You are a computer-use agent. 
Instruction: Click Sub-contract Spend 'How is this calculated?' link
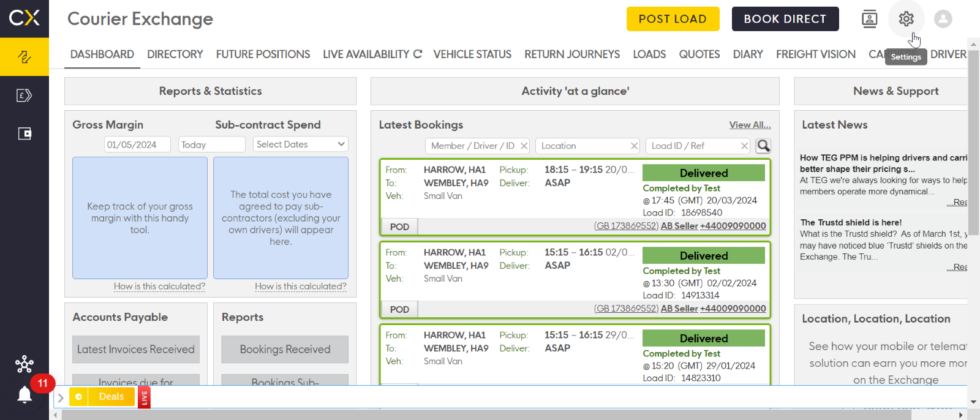[x=301, y=286]
